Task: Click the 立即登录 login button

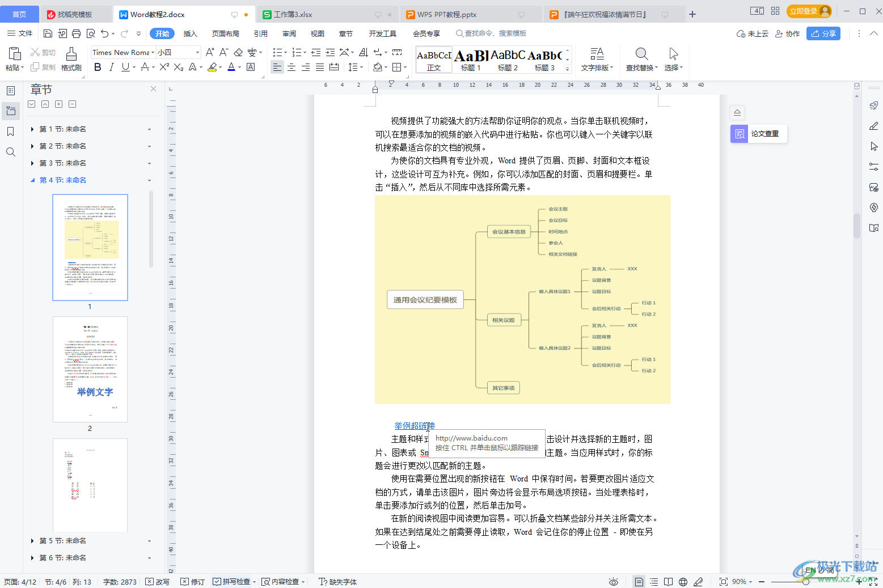Action: pos(810,11)
